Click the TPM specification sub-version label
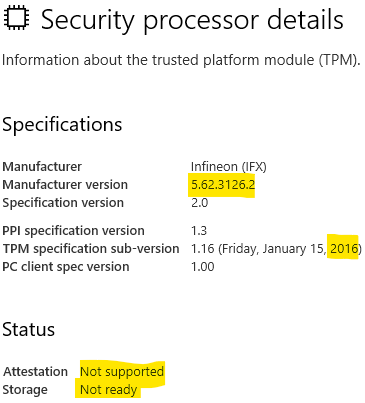Image resolution: width=365 pixels, height=403 pixels. coord(91,249)
